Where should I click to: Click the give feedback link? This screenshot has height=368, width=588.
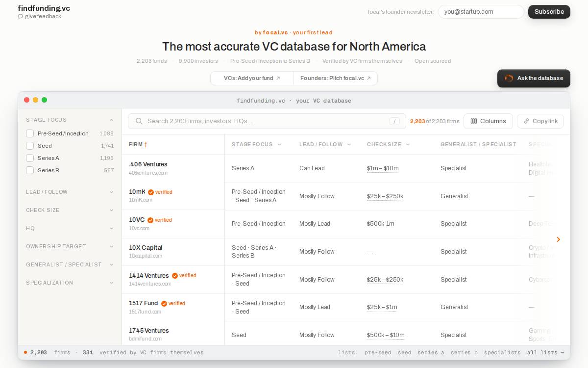40,16
